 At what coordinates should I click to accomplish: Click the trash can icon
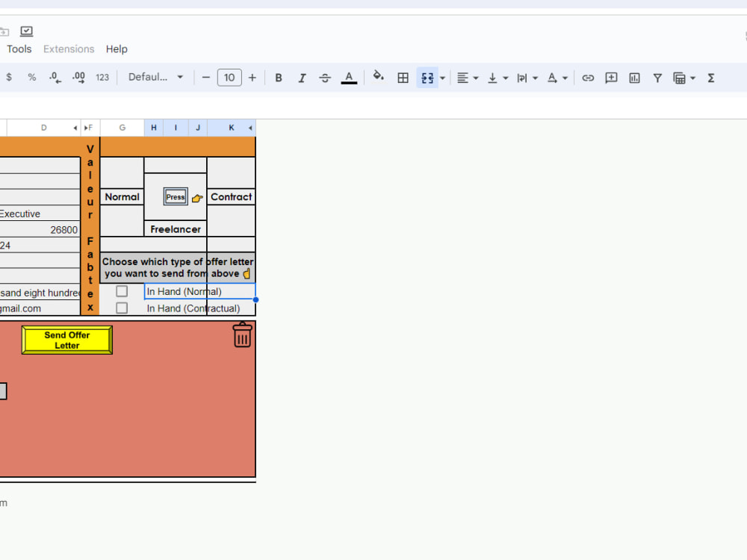(x=242, y=335)
